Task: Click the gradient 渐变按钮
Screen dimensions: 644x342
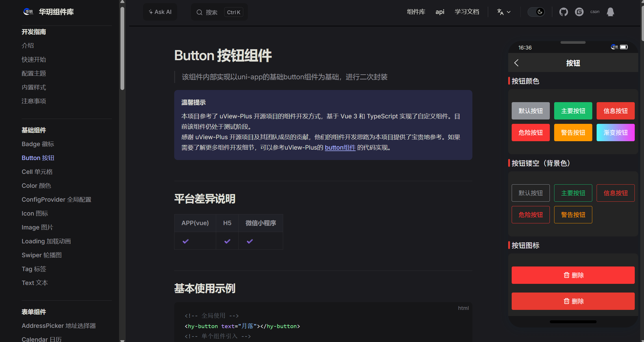Action: pos(615,133)
